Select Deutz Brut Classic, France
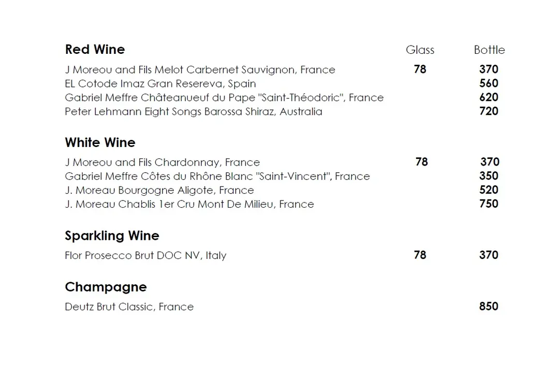Viewport: 559px width, 392px height. coord(129,307)
